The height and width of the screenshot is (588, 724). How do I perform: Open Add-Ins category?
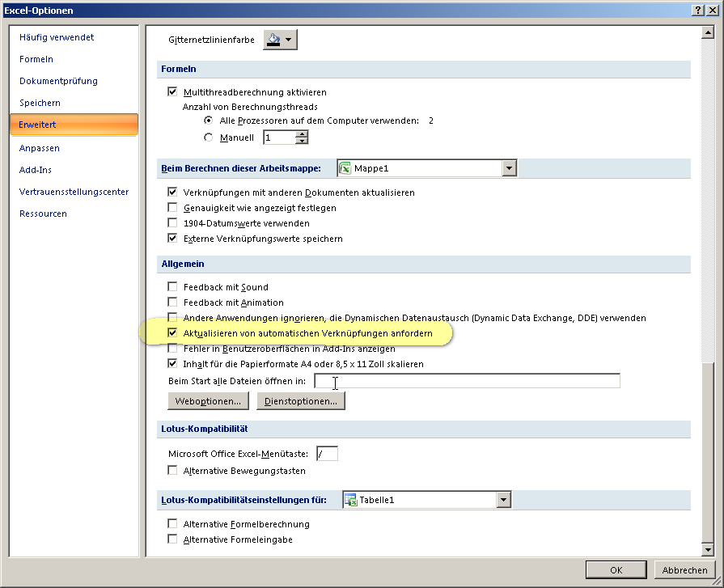pyautogui.click(x=35, y=170)
